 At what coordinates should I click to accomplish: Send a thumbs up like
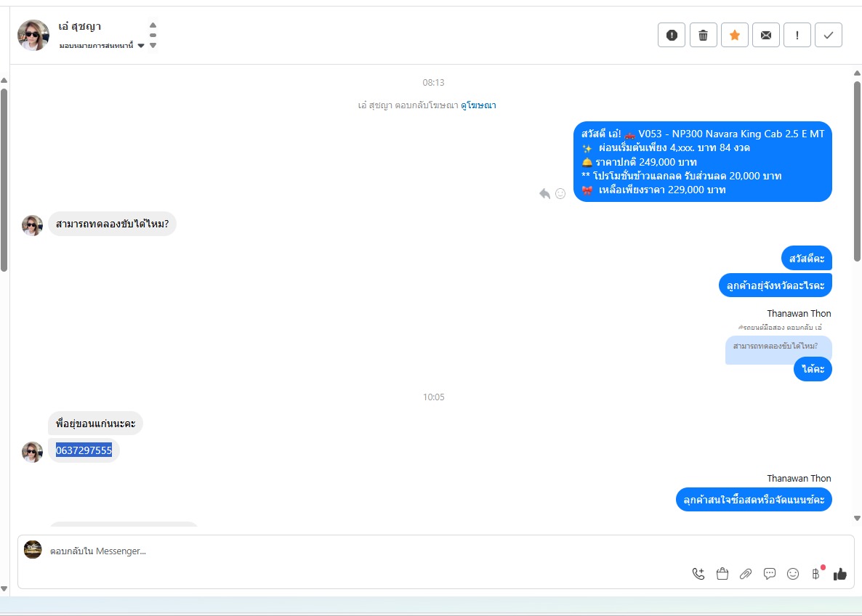point(839,575)
